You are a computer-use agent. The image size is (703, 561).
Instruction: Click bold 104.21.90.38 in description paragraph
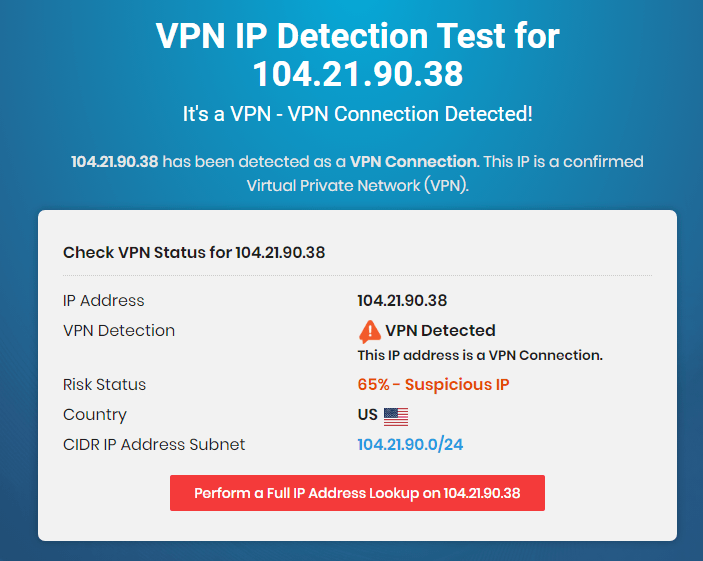pyautogui.click(x=115, y=161)
